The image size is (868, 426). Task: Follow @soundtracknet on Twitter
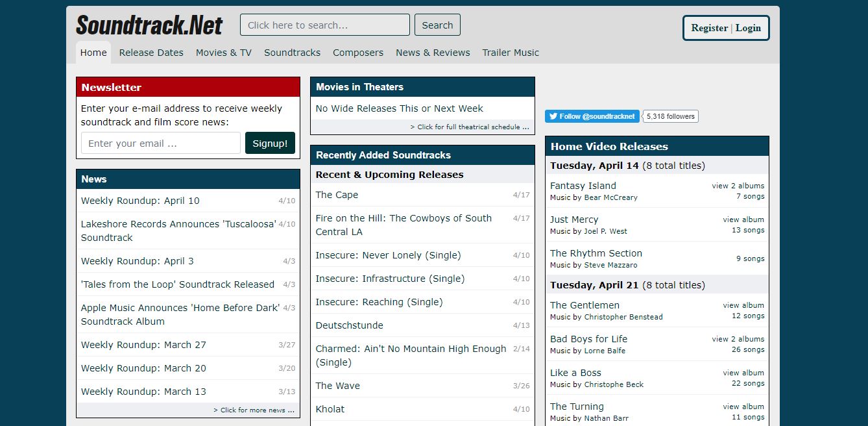pyautogui.click(x=592, y=116)
